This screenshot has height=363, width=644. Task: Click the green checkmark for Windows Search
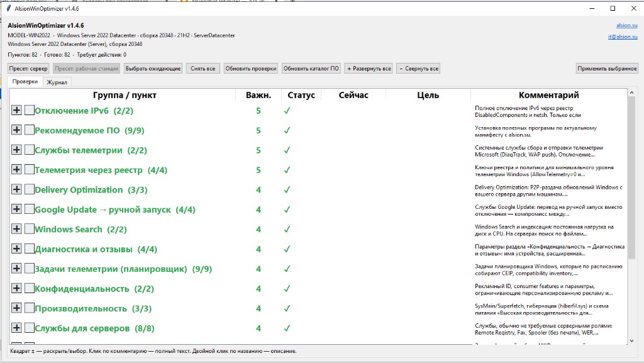pyautogui.click(x=287, y=229)
